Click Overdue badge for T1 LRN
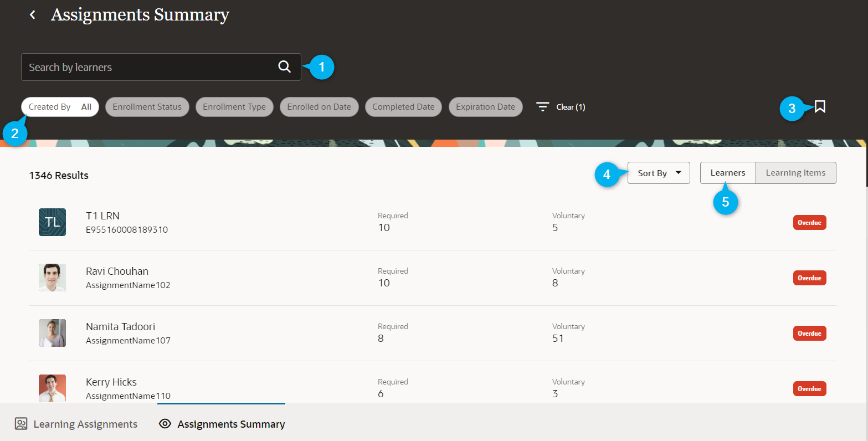 pyautogui.click(x=809, y=223)
